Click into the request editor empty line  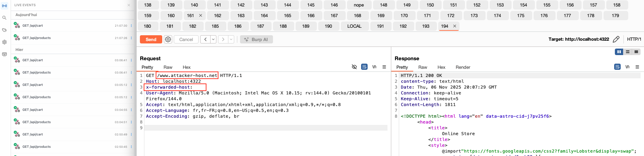(x=265, y=128)
